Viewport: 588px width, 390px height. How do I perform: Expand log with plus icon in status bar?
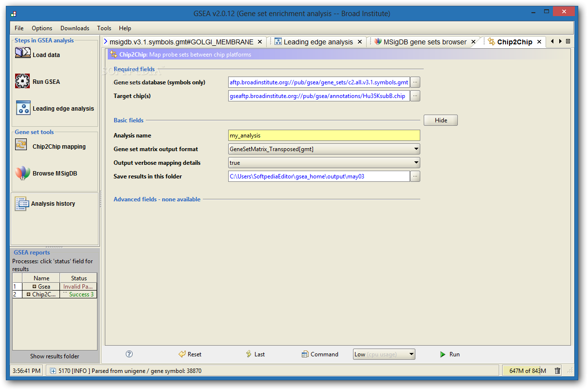pos(53,371)
